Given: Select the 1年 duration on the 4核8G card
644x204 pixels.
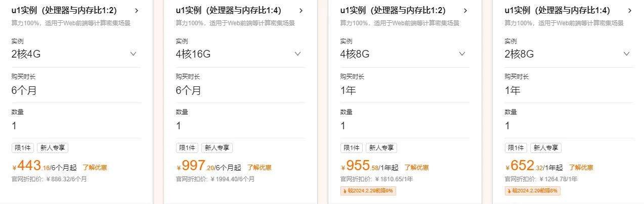Looking at the screenshot, I should point(348,90).
